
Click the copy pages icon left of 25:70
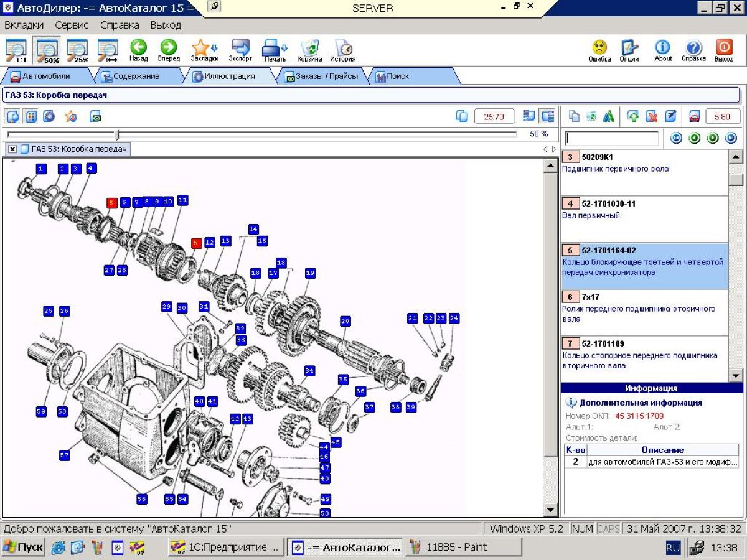pyautogui.click(x=462, y=116)
